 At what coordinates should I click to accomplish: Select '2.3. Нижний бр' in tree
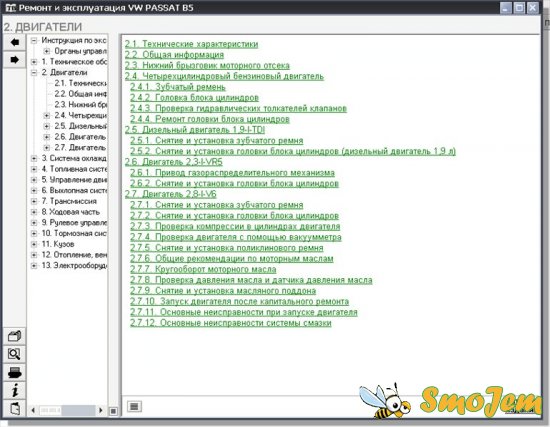[80, 105]
